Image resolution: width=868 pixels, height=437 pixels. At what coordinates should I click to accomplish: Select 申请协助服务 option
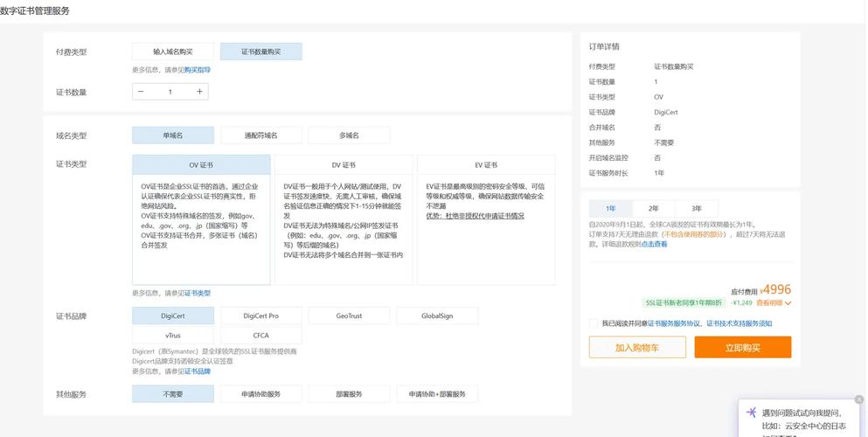261,394
